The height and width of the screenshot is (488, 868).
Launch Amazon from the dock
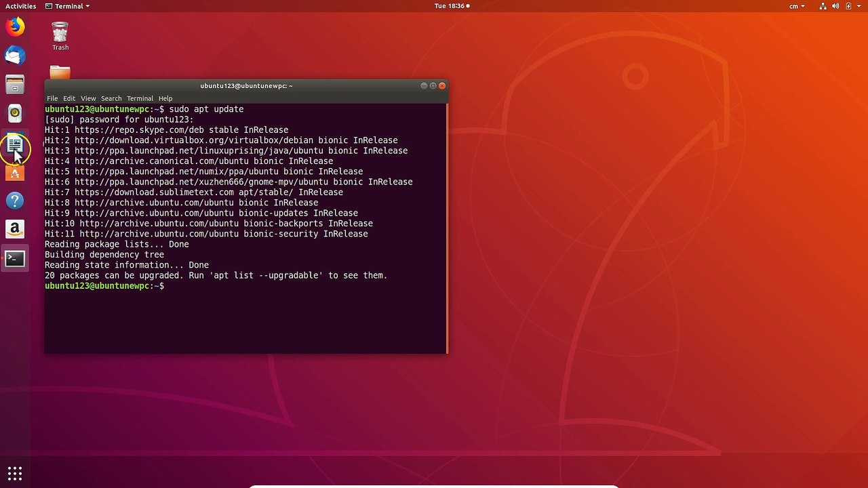[x=15, y=229]
